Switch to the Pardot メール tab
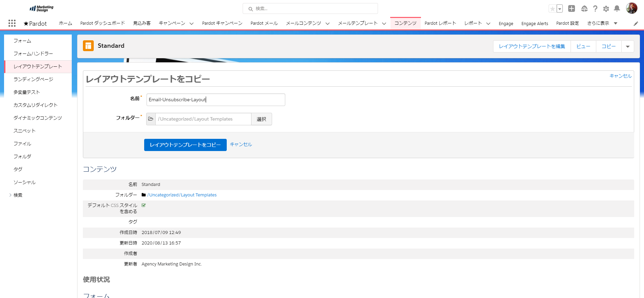The height and width of the screenshot is (298, 644). coord(264,23)
